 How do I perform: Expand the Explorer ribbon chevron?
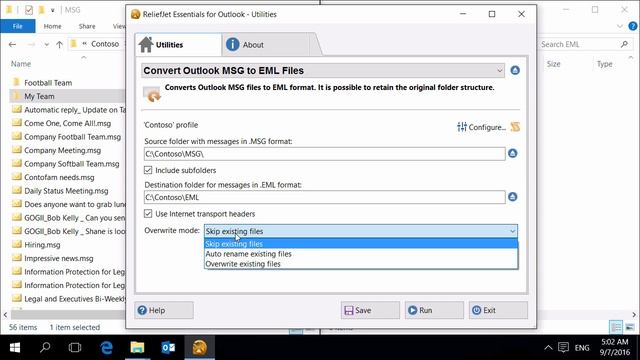pyautogui.click(x=620, y=26)
